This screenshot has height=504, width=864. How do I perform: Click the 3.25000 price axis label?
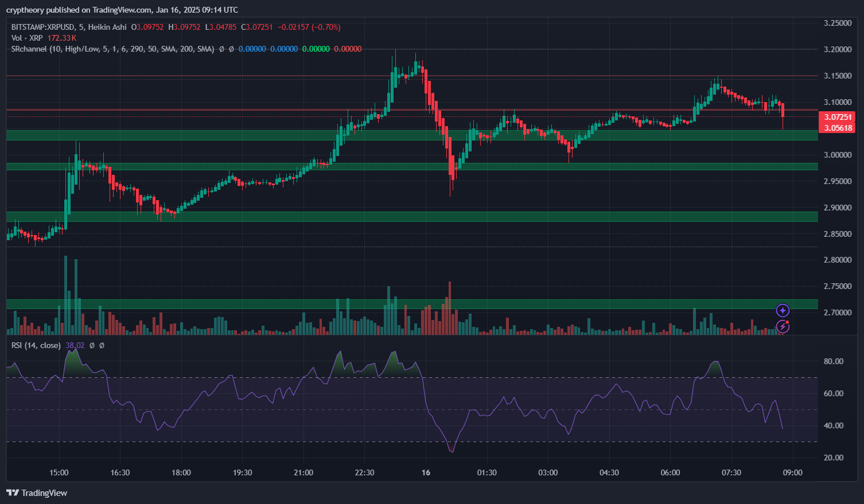coord(838,23)
